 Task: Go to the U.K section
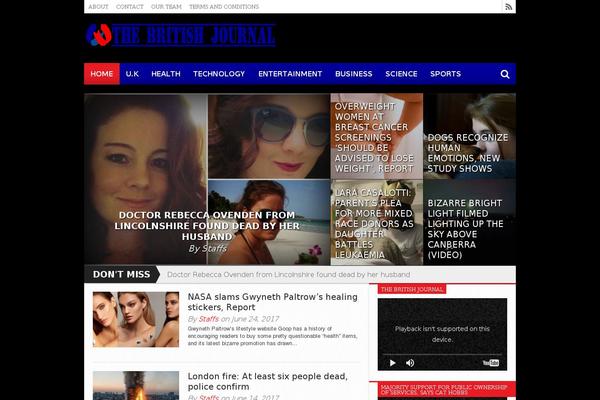[132, 74]
